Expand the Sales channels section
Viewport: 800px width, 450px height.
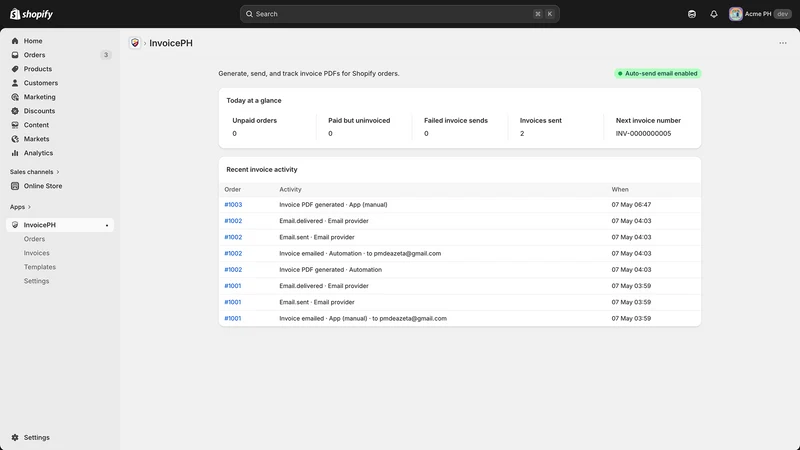(35, 172)
